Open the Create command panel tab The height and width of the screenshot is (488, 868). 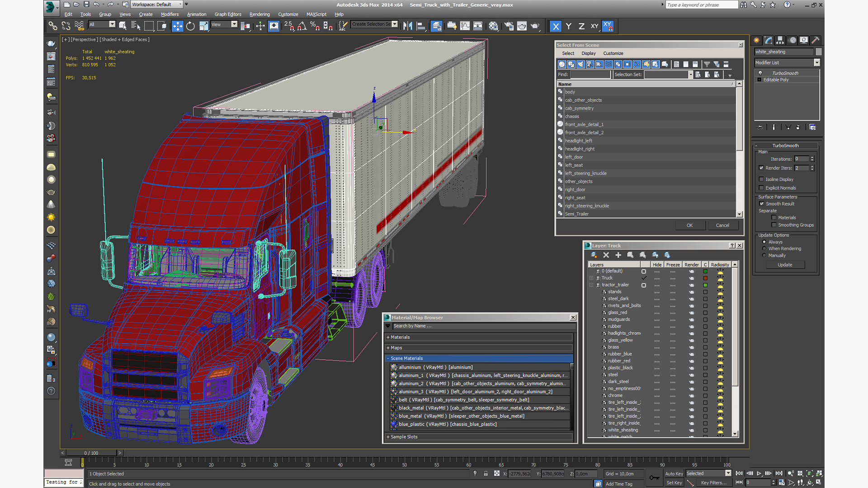point(757,40)
